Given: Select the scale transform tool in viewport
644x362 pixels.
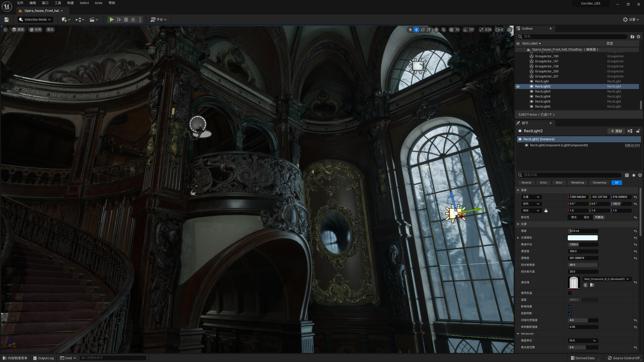Looking at the screenshot, I should pyautogui.click(x=429, y=30).
